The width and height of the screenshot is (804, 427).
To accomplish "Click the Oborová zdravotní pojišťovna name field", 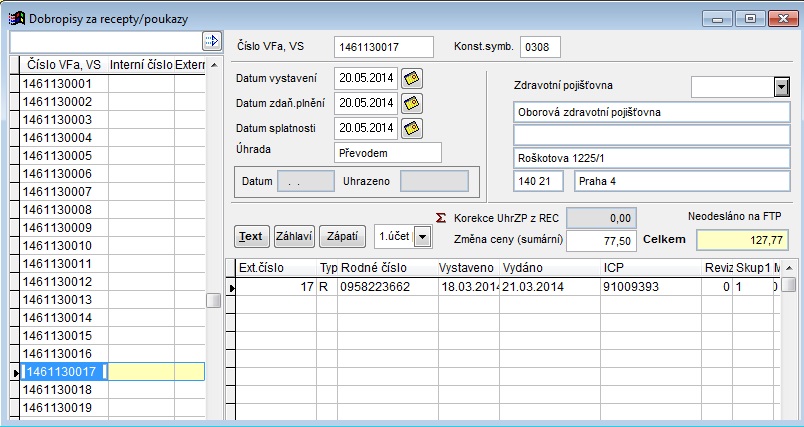I will click(652, 112).
